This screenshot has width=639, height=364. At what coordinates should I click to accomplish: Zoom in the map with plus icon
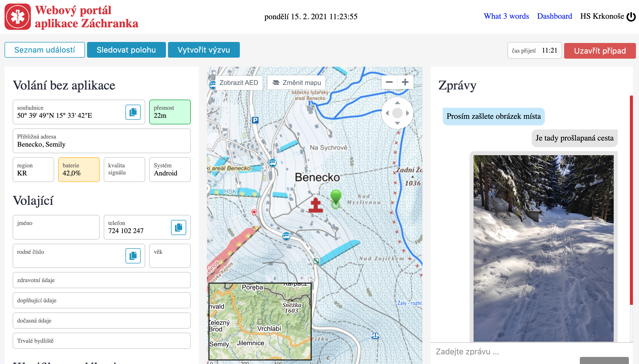point(405,82)
